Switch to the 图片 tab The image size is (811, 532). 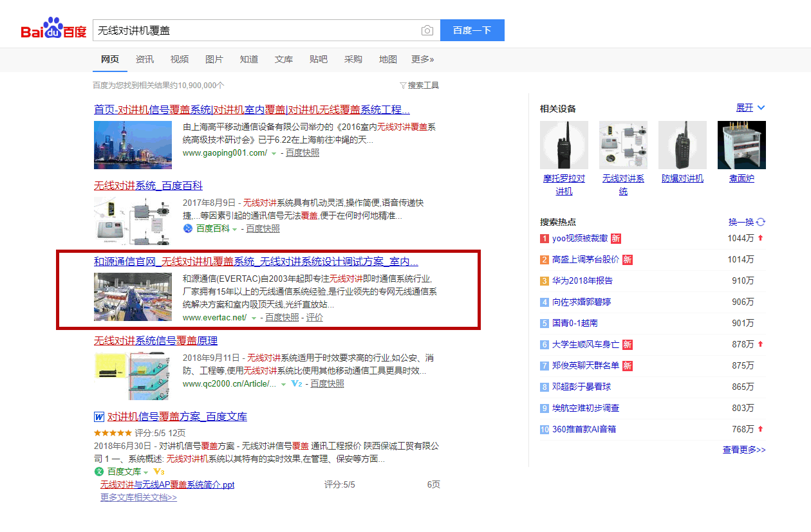click(214, 59)
